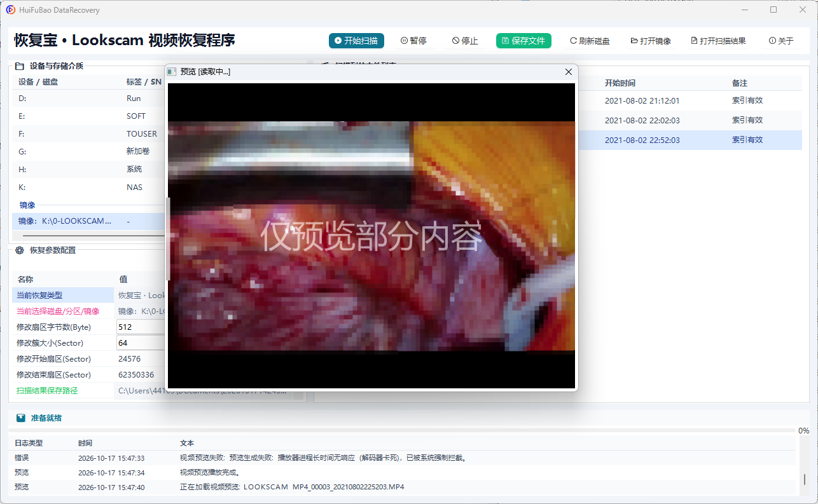The height and width of the screenshot is (504, 818).
Task: Open 打开扫描结果 scan results button
Action: click(x=718, y=41)
